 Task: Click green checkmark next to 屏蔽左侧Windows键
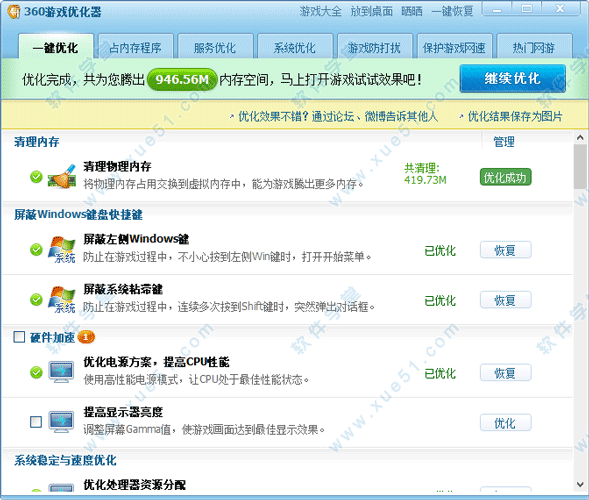pos(36,249)
